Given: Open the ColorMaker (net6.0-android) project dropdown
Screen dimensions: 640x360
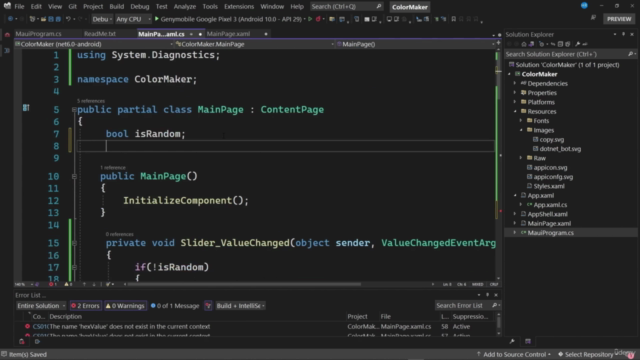Looking at the screenshot, I should (94, 44).
